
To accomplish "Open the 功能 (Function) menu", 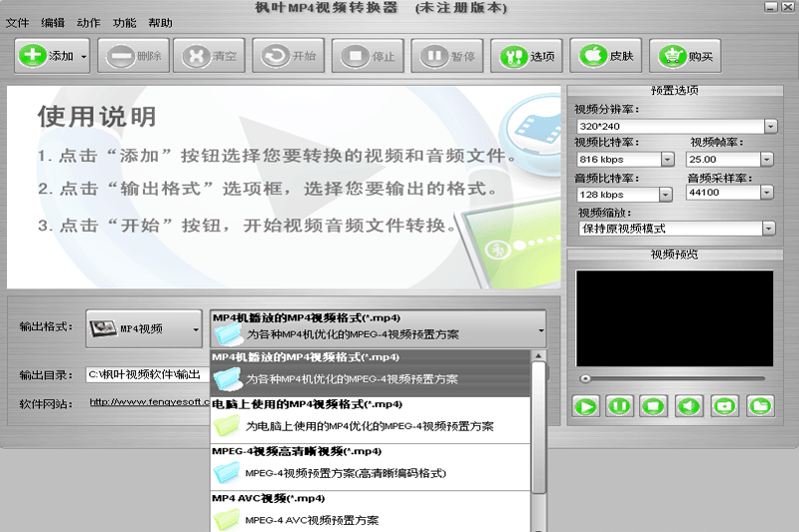I will 124,23.
